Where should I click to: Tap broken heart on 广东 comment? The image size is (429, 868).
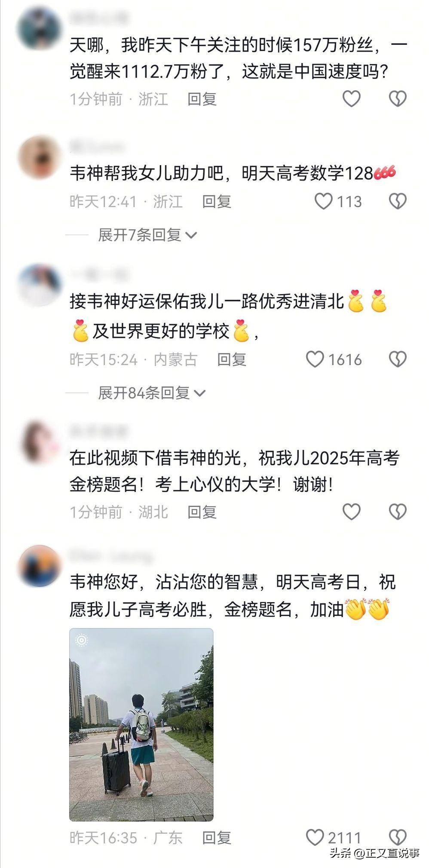click(x=398, y=837)
